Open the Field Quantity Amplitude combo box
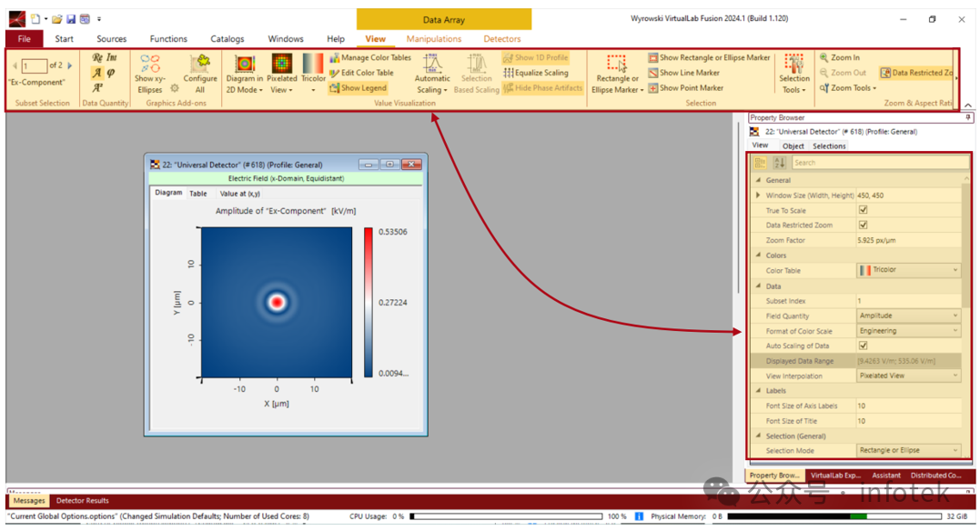The width and height of the screenshot is (980, 531). pyautogui.click(x=908, y=316)
